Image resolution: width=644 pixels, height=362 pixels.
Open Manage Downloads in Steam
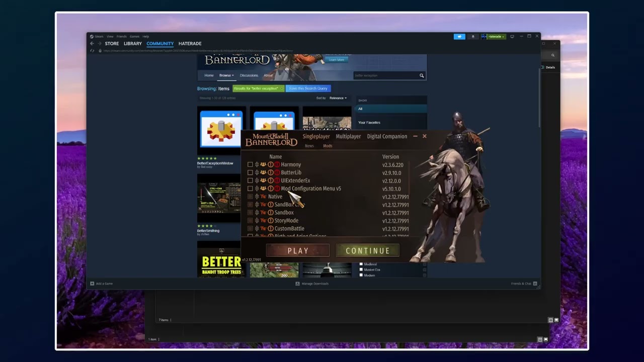pyautogui.click(x=311, y=284)
